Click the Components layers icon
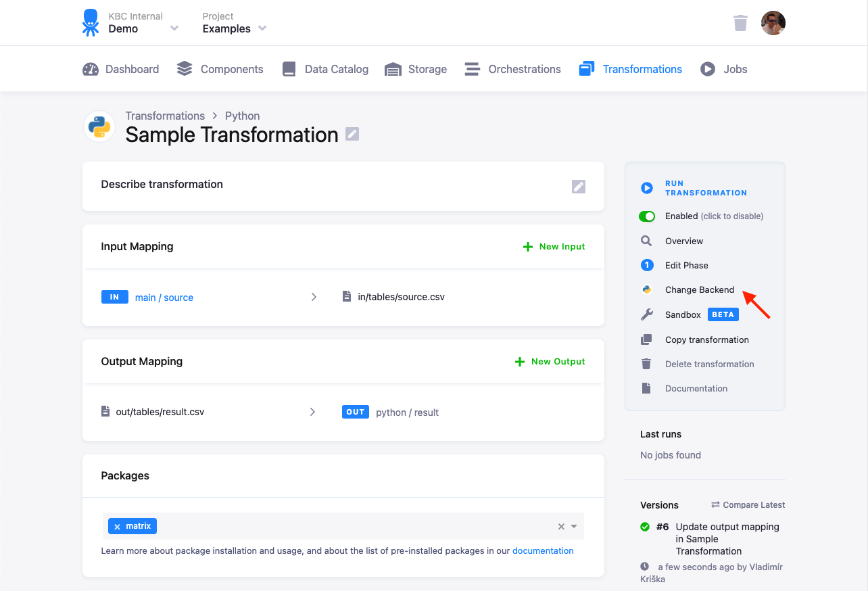Screen dimensions: 868x591 (185, 69)
